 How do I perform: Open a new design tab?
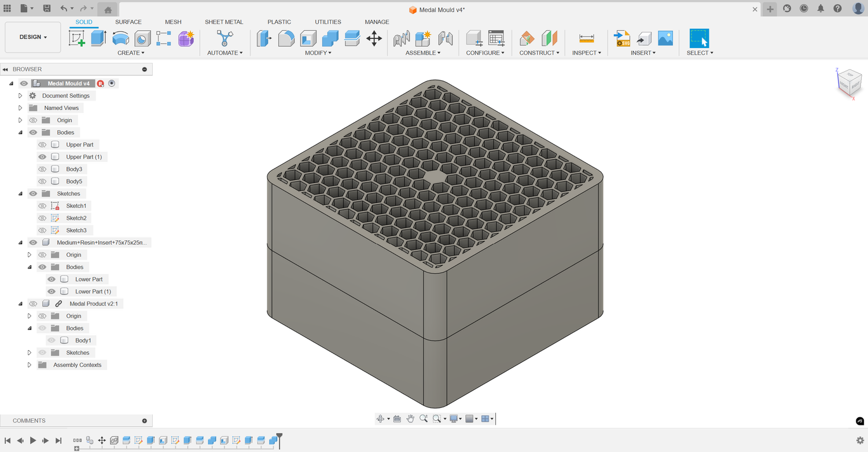click(x=770, y=9)
